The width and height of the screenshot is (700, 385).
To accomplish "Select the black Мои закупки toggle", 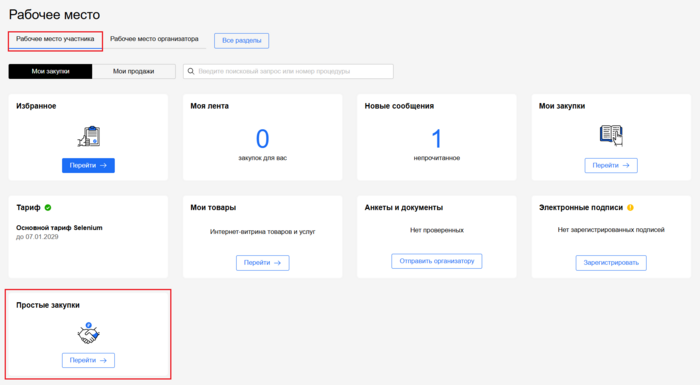I will tap(50, 71).
